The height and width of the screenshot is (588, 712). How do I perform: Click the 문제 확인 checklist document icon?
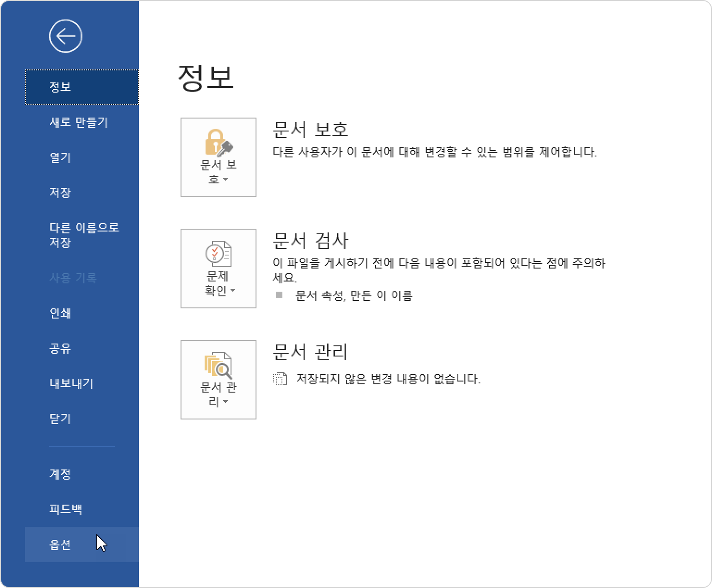(219, 254)
